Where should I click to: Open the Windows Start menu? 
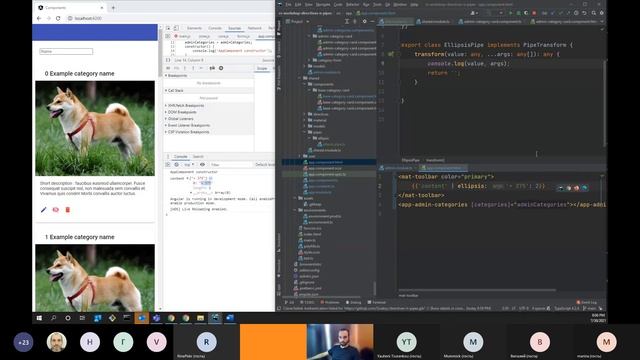[39, 318]
